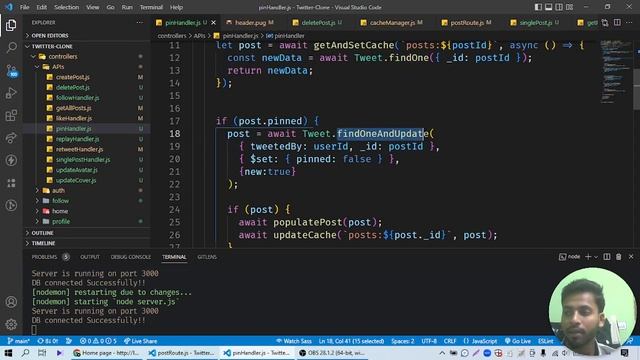The width and height of the screenshot is (640, 360).
Task: Open the GitLens panel tab
Action: [x=207, y=257]
